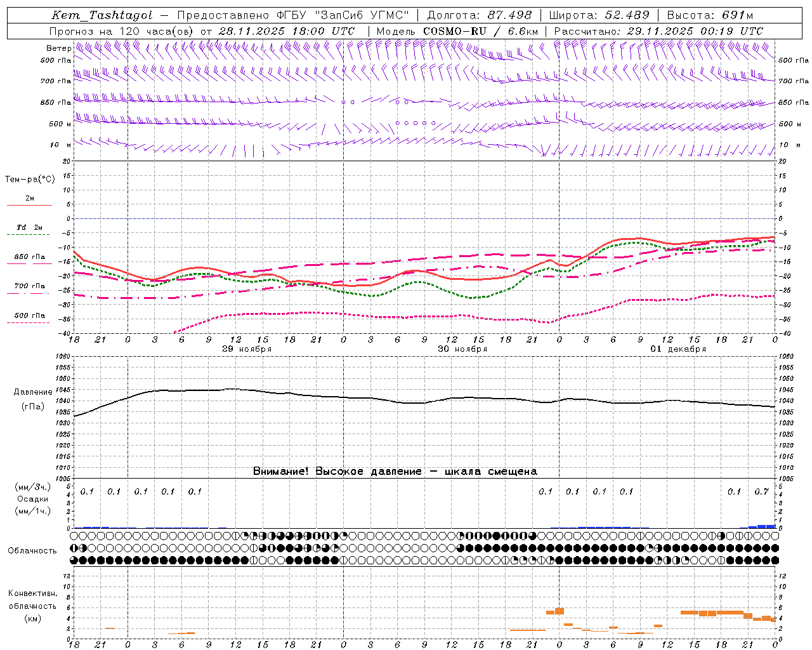Click the (мм/3ч.) precipitation unit label
Image resolution: width=812 pixels, height=650 pixels.
click(x=32, y=487)
